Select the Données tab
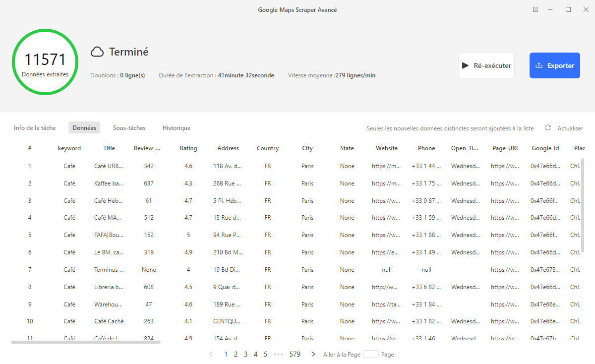 click(84, 128)
